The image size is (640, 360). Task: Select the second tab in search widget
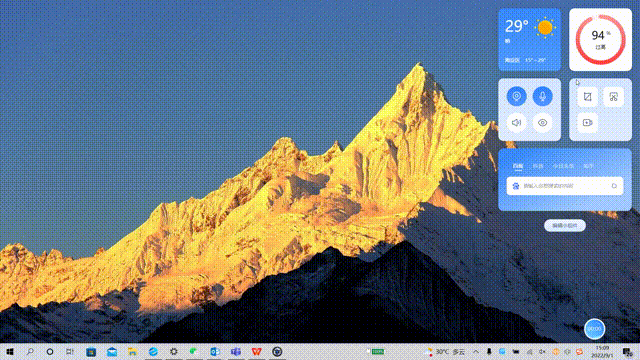(x=538, y=166)
